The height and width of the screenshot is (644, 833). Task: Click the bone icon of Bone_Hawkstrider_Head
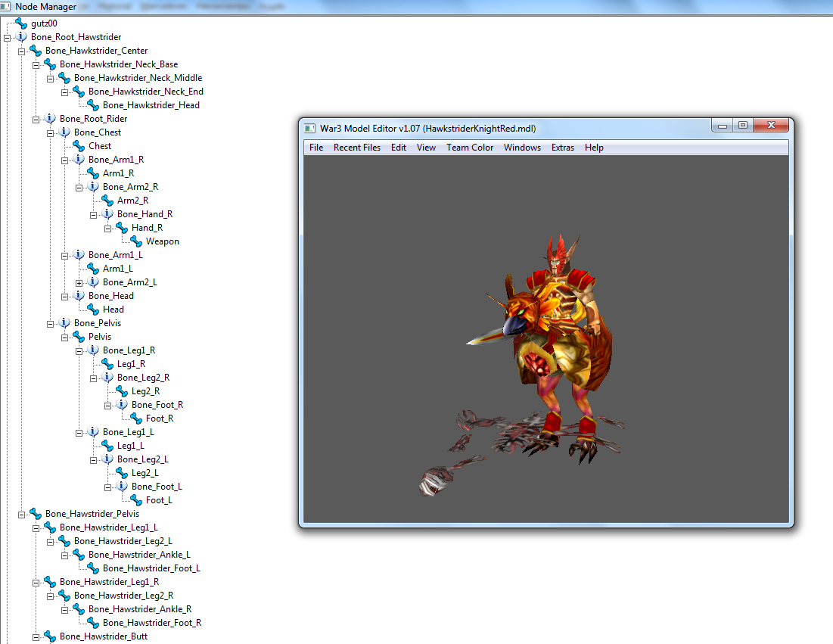pyautogui.click(x=93, y=105)
